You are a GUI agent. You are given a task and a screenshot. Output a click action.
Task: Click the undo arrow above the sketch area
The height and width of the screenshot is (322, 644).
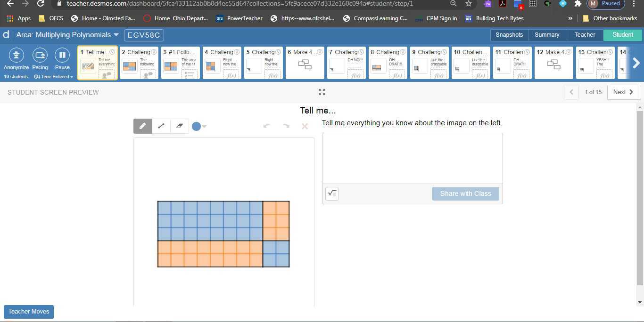point(266,126)
